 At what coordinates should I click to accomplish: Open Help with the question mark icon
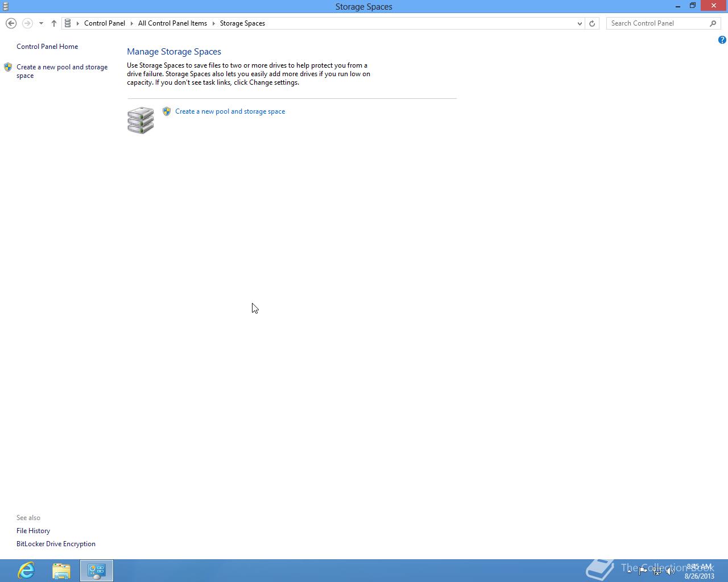(x=722, y=40)
